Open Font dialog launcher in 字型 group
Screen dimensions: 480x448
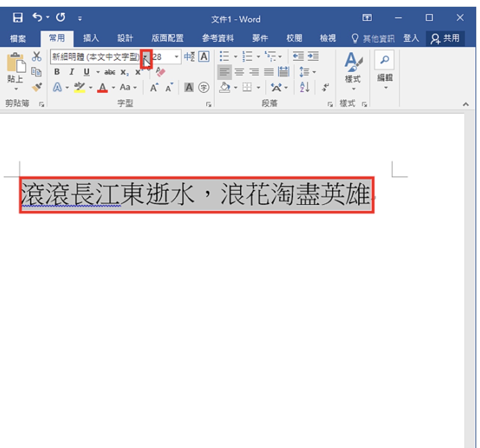coord(209,104)
